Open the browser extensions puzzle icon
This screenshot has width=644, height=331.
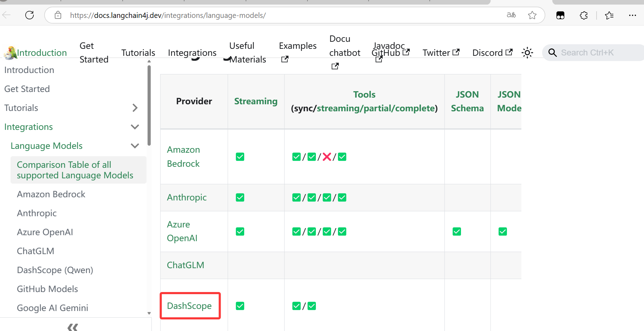(584, 15)
